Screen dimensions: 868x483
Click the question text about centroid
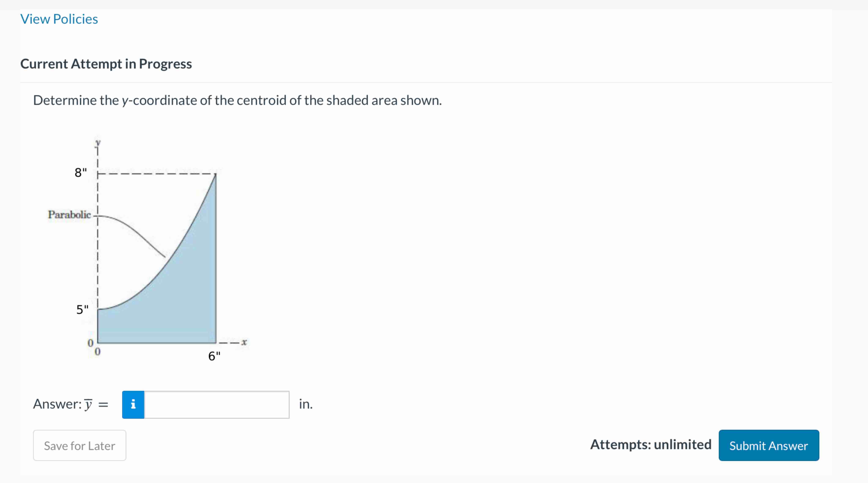pos(237,100)
